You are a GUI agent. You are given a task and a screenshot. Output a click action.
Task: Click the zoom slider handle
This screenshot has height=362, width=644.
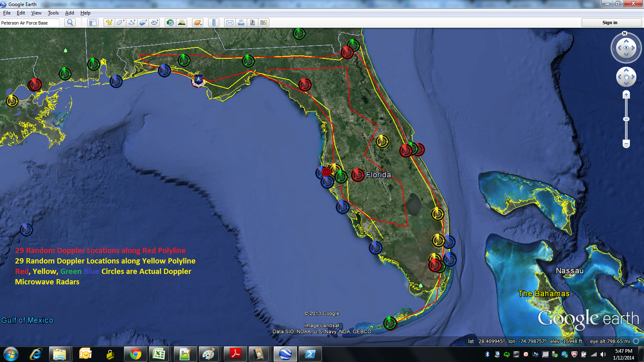tap(626, 119)
